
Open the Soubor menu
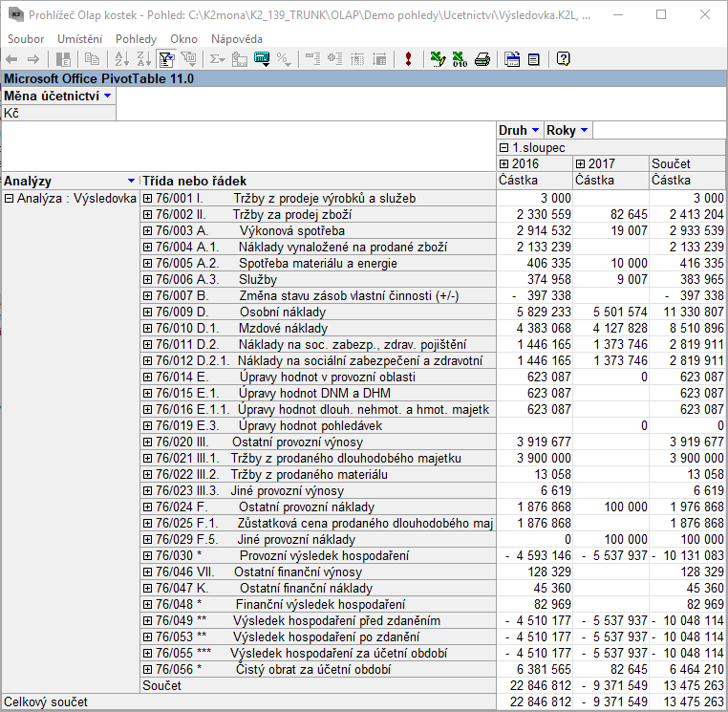26,38
